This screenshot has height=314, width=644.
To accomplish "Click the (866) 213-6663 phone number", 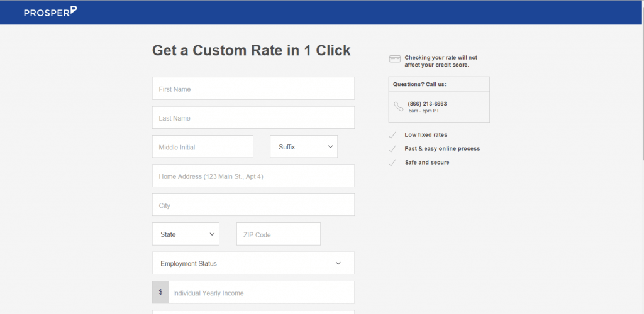I will 427,104.
